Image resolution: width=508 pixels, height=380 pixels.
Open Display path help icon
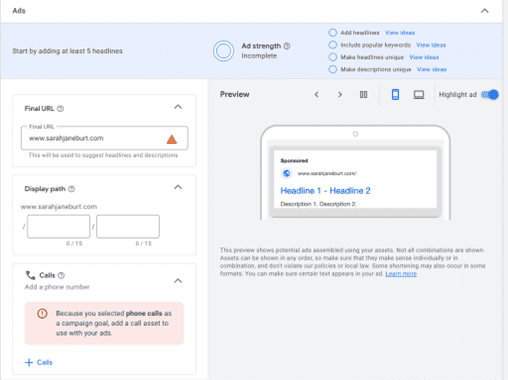71,189
